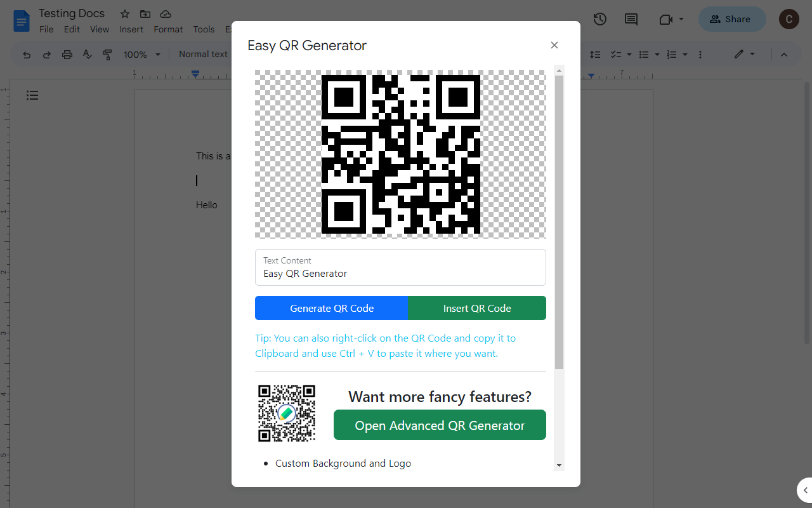Show the document outline

coord(32,95)
